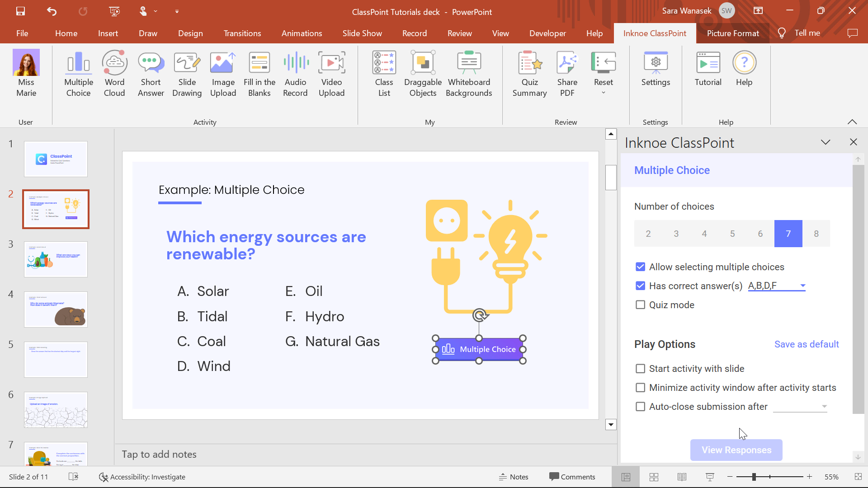Open the Auto-close submission timer dropdown
Screen dimensions: 868x488
point(825,406)
